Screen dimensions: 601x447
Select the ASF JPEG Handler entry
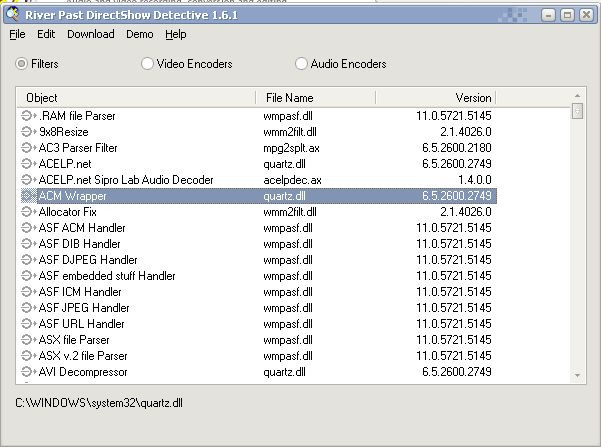click(257, 308)
